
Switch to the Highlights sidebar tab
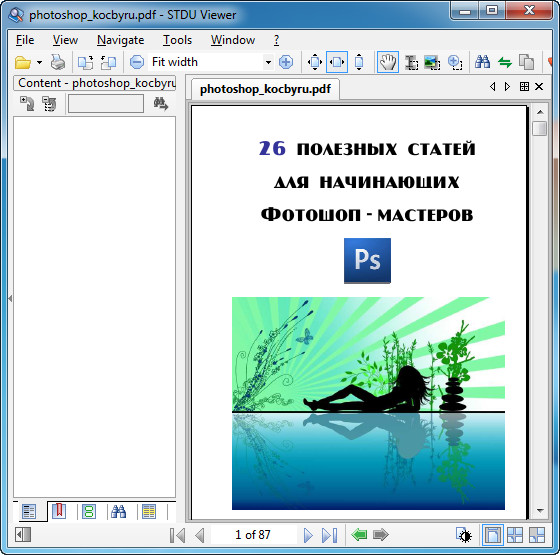coord(149,511)
